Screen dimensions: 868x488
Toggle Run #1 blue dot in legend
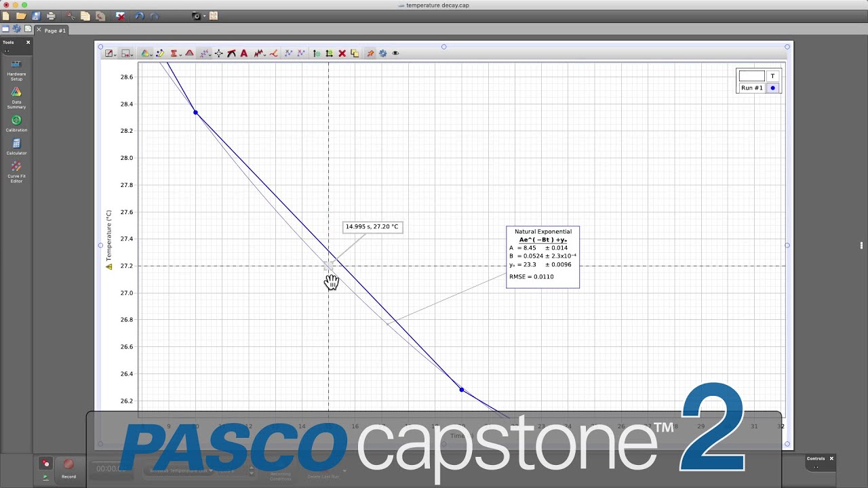772,88
